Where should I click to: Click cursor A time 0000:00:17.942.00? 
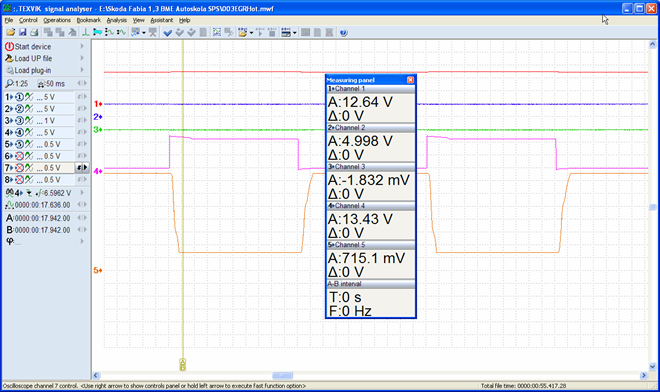point(43,218)
